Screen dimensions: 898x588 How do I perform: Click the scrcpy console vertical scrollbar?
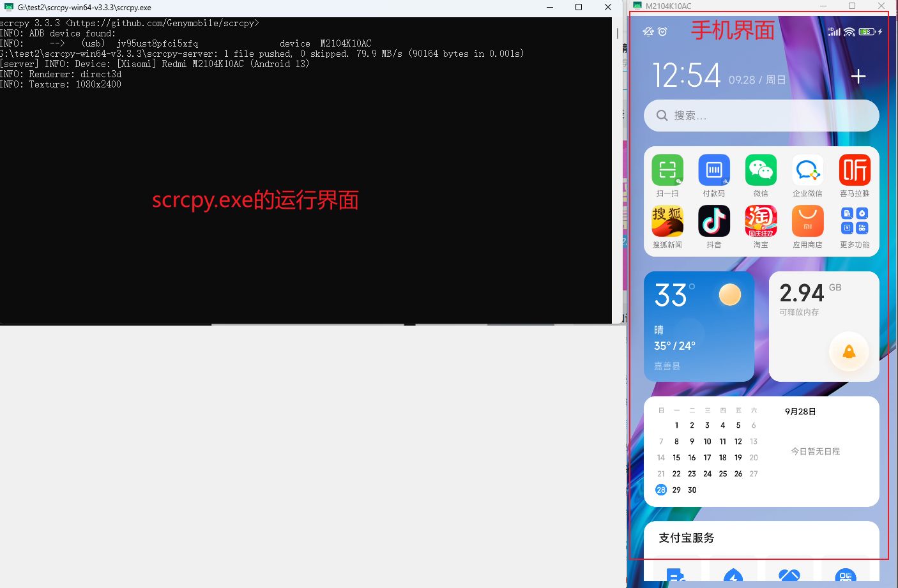(x=617, y=32)
